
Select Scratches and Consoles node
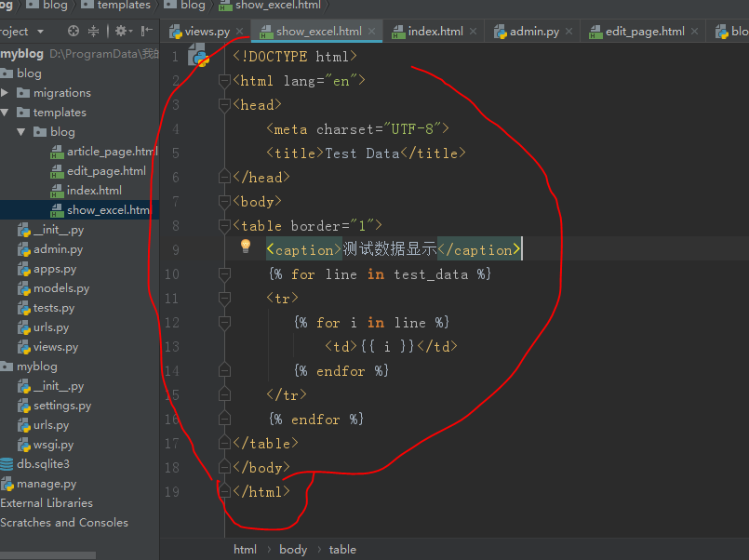[x=64, y=523]
